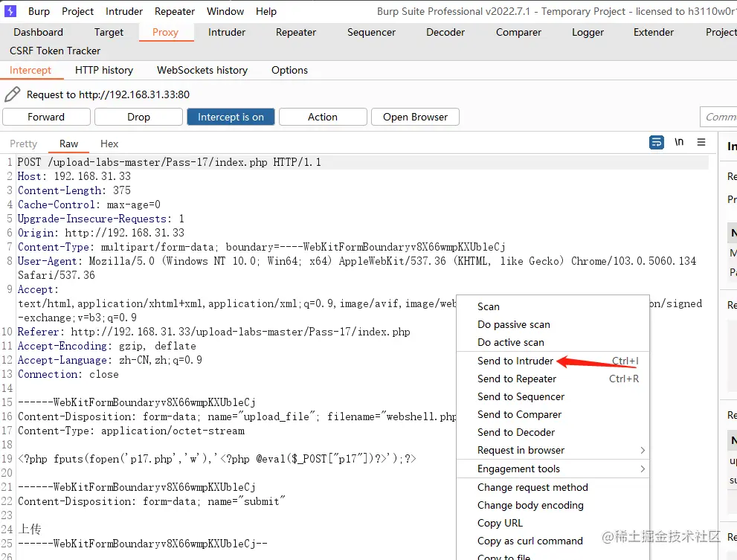The width and height of the screenshot is (737, 560).
Task: Click the pencil edit icon beside the request target
Action: pos(12,94)
